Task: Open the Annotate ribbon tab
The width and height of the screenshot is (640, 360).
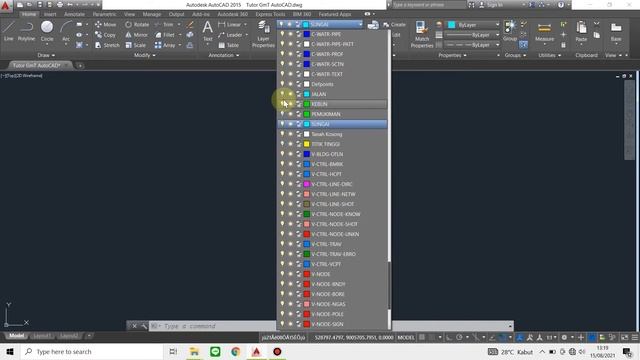Action: pyautogui.click(x=74, y=14)
